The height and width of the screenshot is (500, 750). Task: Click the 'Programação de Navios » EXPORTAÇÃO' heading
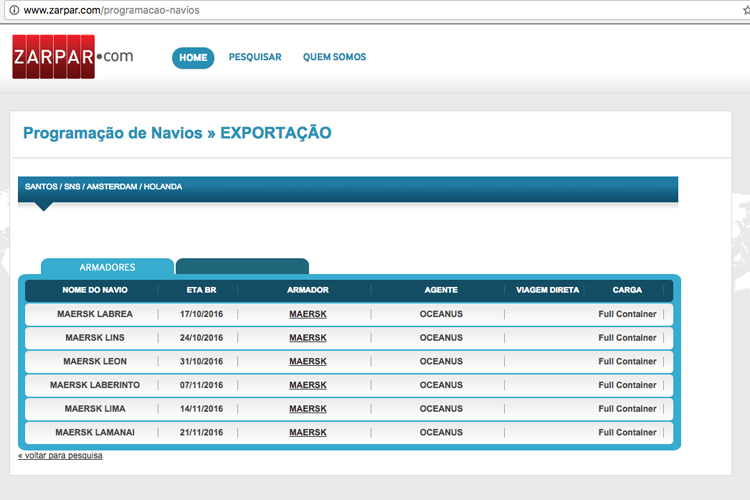(177, 133)
